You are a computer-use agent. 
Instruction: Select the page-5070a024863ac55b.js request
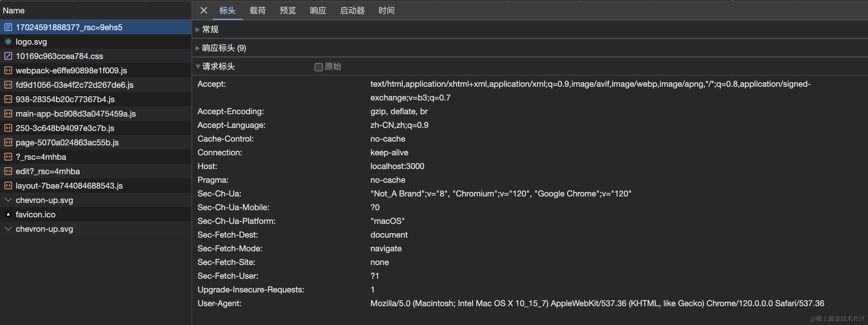pyautogui.click(x=67, y=143)
